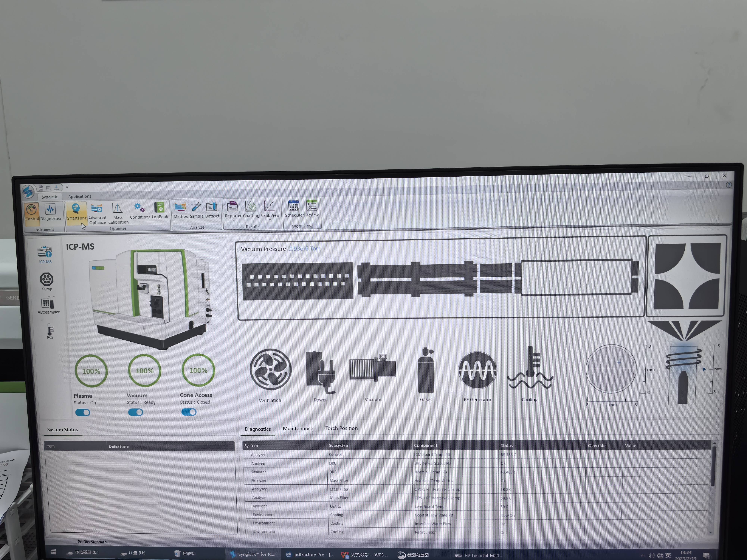The width and height of the screenshot is (747, 560).
Task: Open the Charting view
Action: (x=251, y=209)
